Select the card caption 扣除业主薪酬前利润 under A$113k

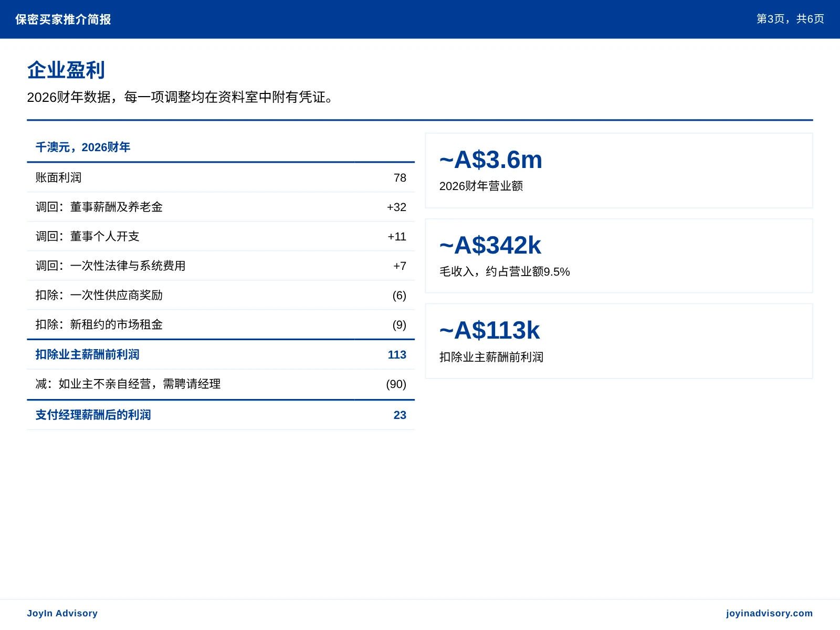tap(491, 357)
